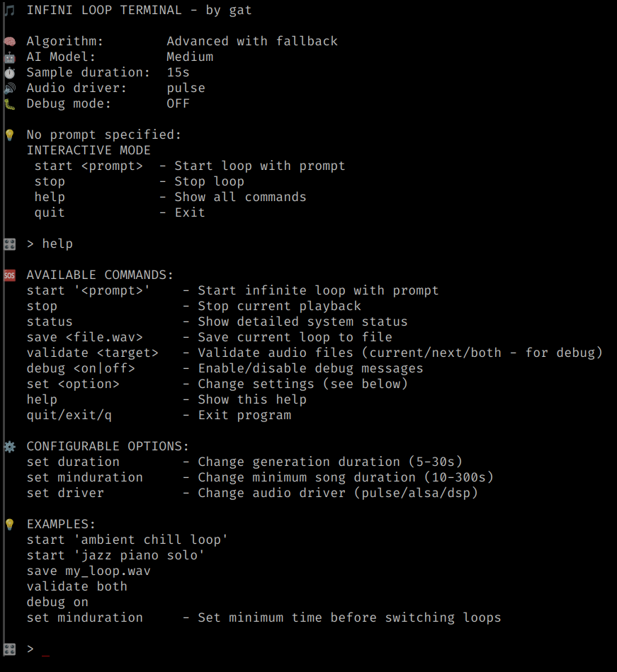Click the 'set minduration' configurable option entry
The width and height of the screenshot is (617, 672).
(260, 477)
